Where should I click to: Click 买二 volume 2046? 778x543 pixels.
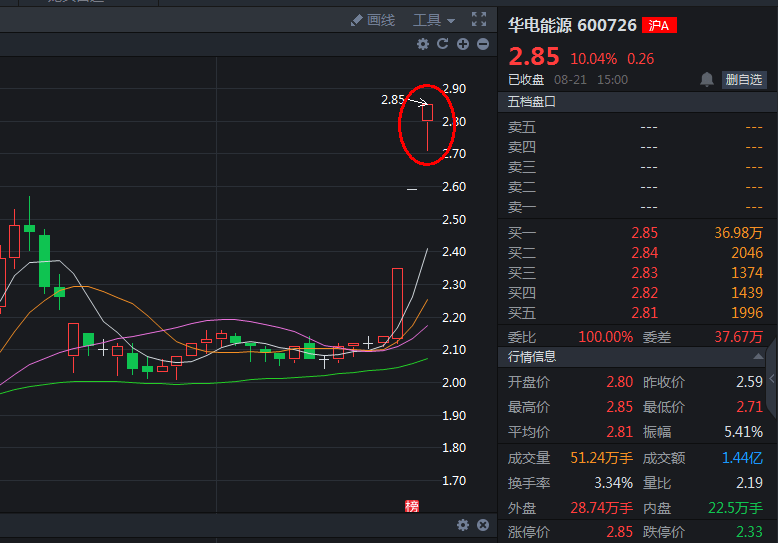[747, 253]
